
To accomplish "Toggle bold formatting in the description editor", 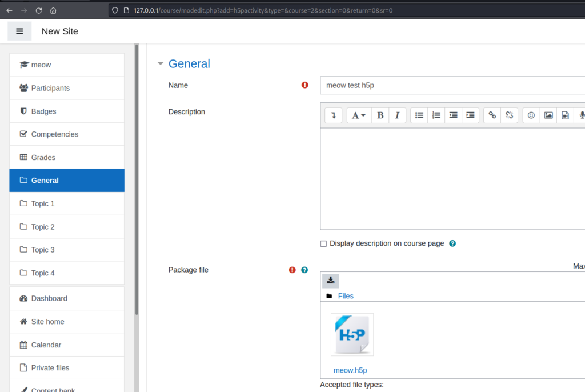I will [380, 115].
